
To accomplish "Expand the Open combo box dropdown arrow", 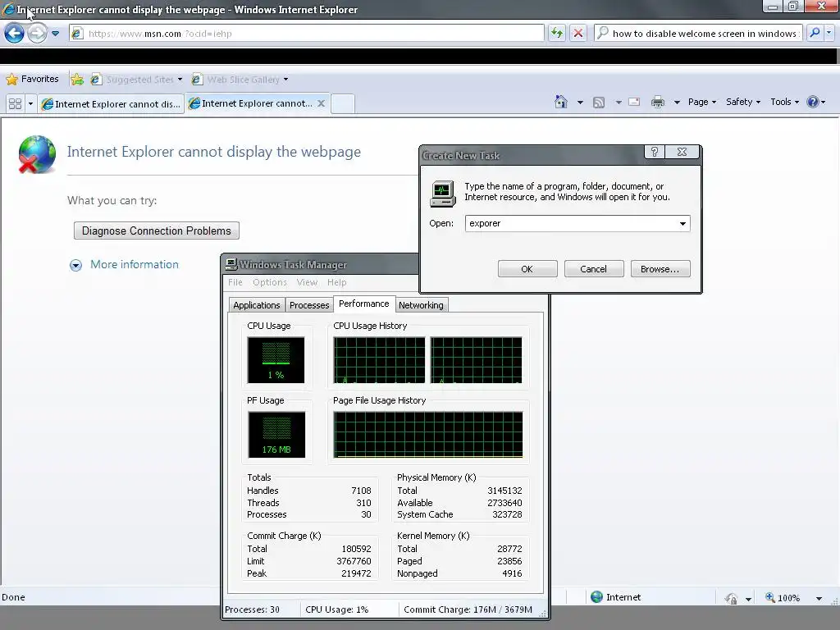I will [x=682, y=223].
